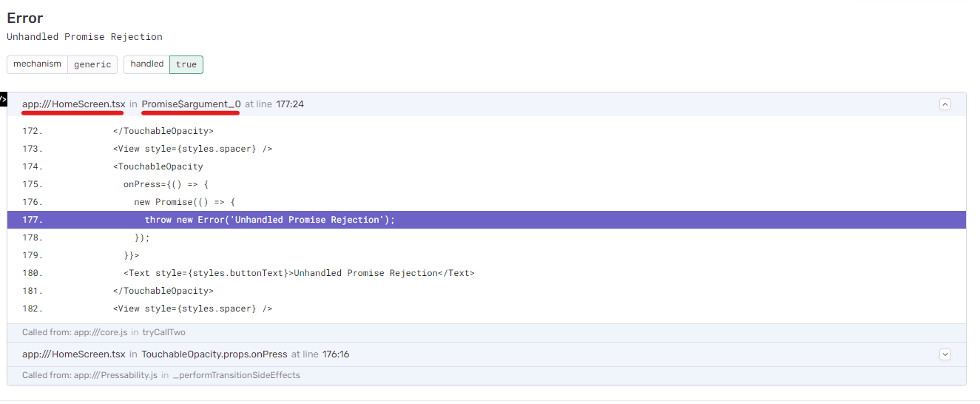This screenshot has height=404, width=980.
Task: Click code line 181 closing TouchableOpacity
Action: click(163, 291)
